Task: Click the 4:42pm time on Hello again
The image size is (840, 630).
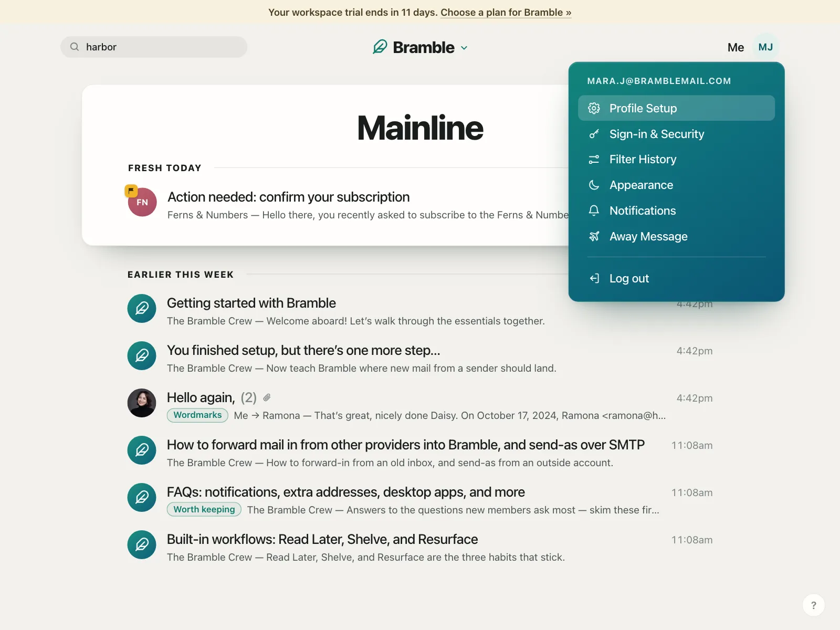Action: pos(694,398)
